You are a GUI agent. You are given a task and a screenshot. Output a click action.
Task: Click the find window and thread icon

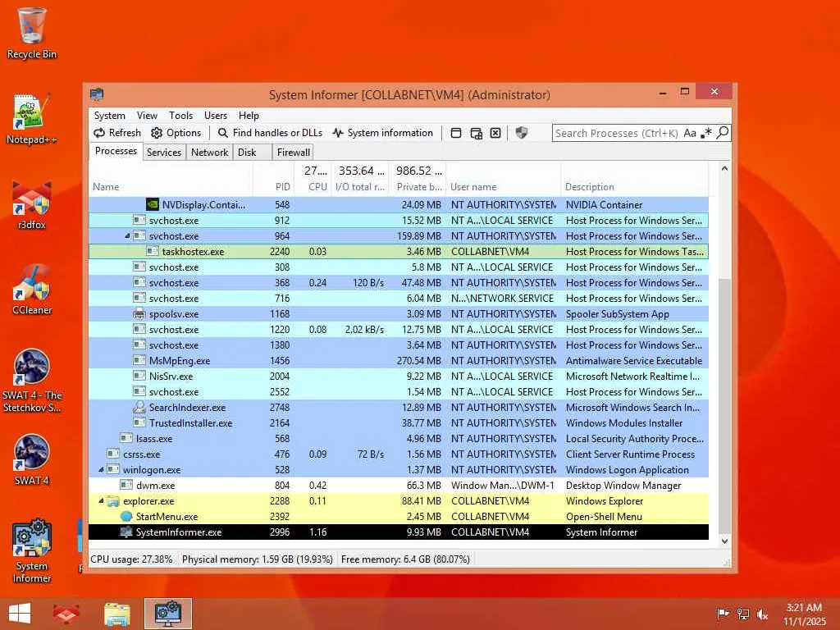point(476,133)
